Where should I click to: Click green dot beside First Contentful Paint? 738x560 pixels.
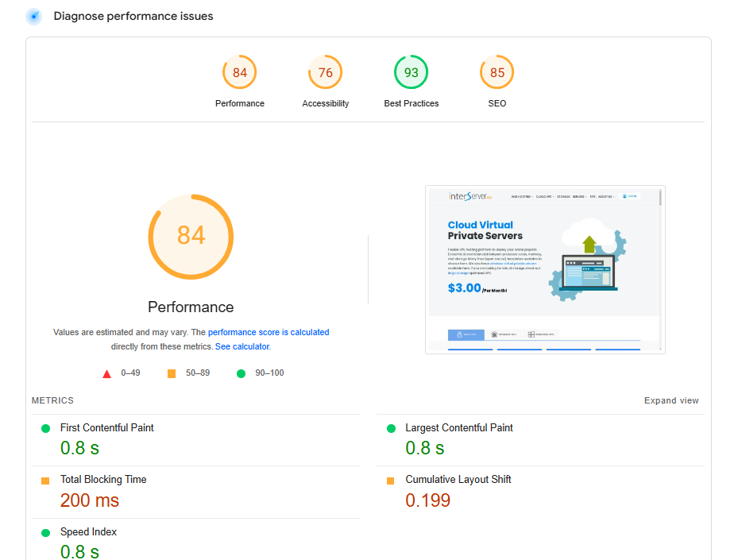[x=45, y=429]
